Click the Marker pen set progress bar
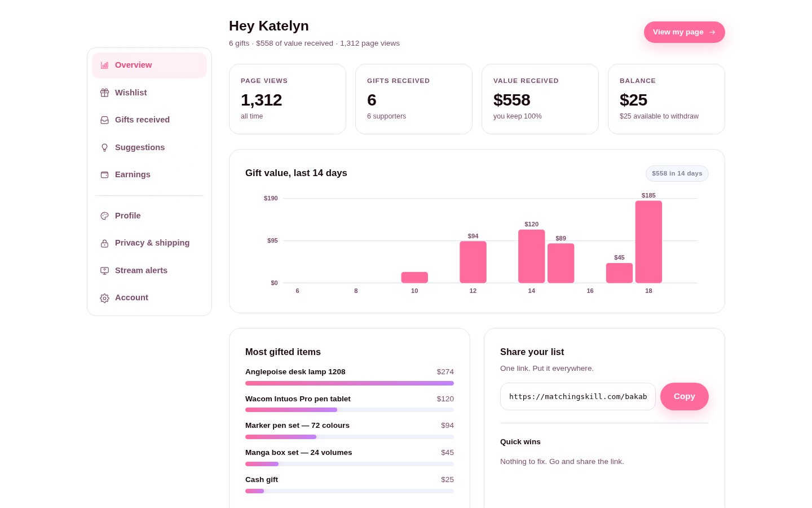The image size is (812, 508). [x=350, y=437]
